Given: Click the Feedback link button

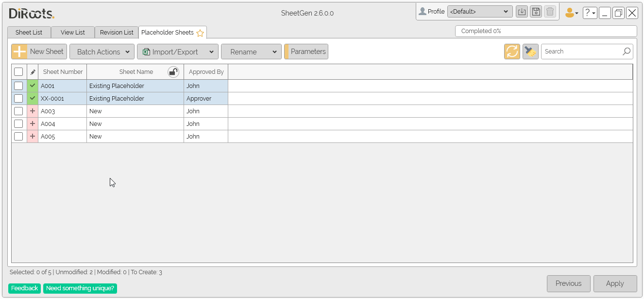Looking at the screenshot, I should click(x=24, y=288).
